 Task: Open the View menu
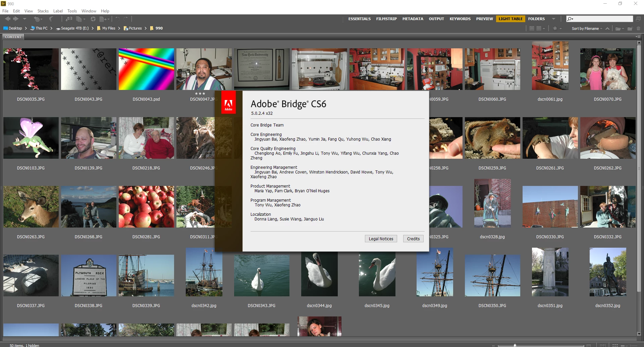[29, 11]
